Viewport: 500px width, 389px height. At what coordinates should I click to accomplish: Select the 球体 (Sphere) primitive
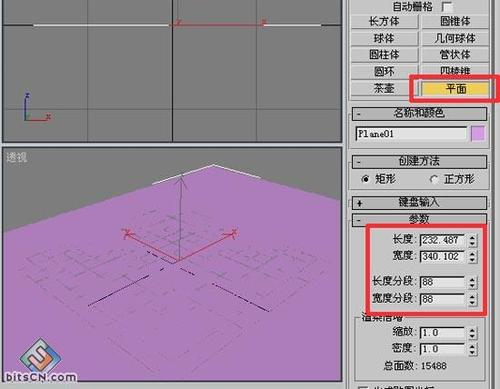384,38
